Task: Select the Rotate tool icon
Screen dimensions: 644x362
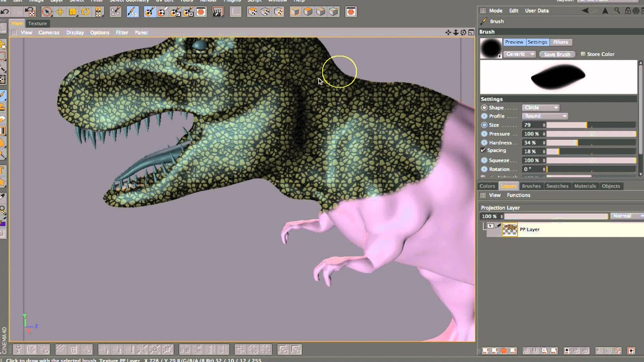Action: pyautogui.click(x=85, y=12)
